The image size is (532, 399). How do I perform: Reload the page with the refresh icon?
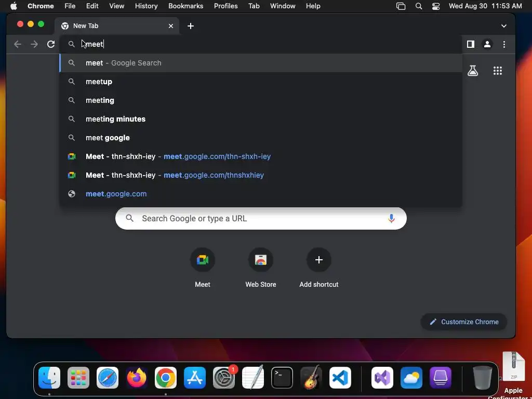(x=51, y=44)
